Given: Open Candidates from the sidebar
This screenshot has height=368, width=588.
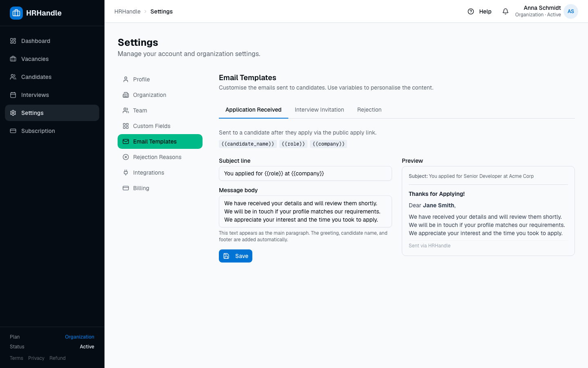Looking at the screenshot, I should pyautogui.click(x=52, y=77).
